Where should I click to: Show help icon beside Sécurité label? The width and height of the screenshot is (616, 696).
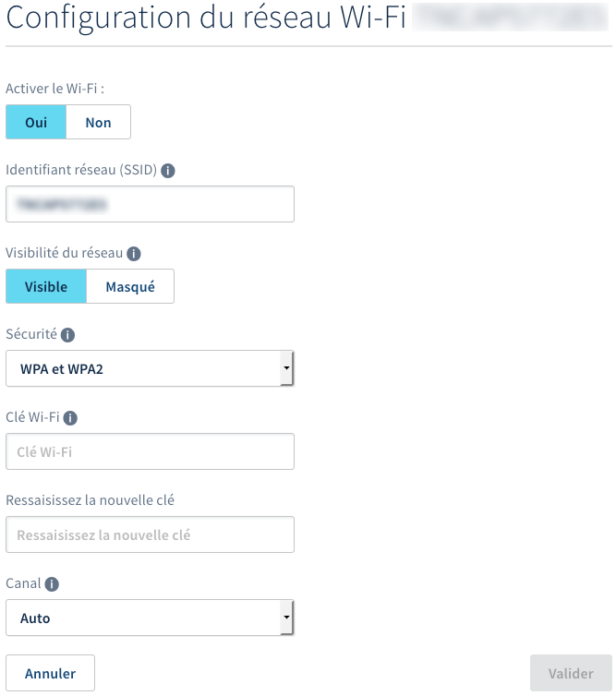[x=68, y=335]
